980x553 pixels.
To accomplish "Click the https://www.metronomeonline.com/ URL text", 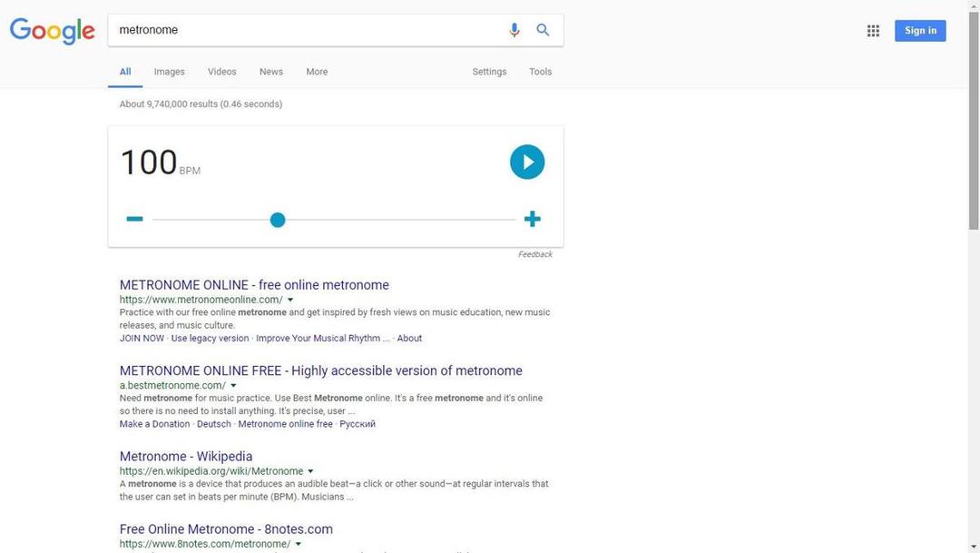I will coord(201,300).
